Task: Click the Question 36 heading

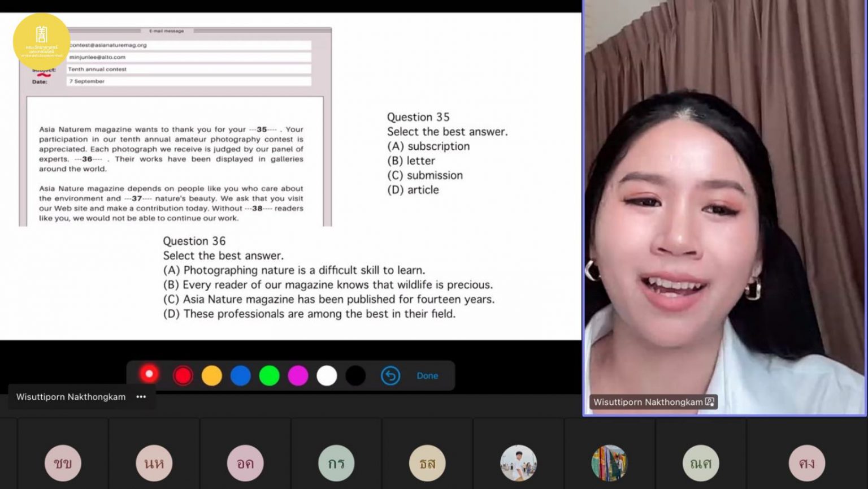Action: click(x=194, y=241)
